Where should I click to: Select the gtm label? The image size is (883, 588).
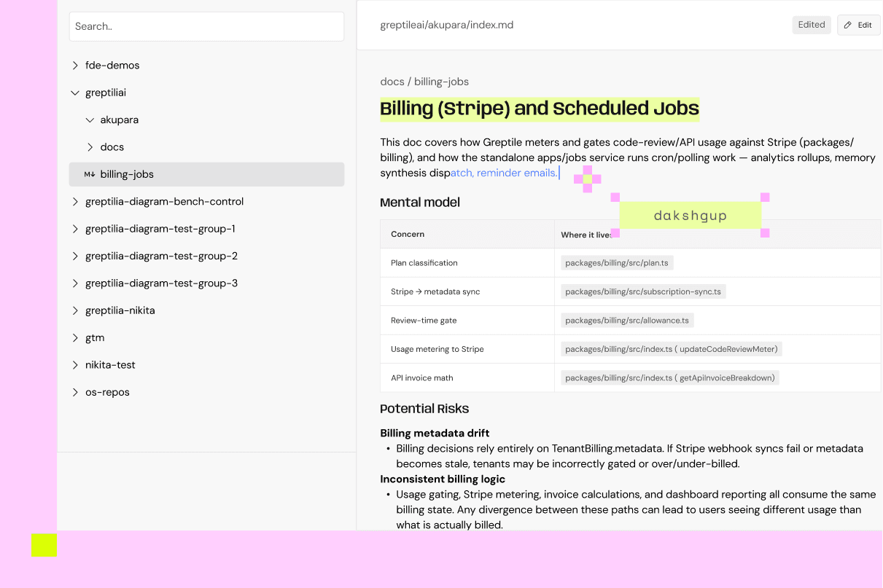point(95,338)
